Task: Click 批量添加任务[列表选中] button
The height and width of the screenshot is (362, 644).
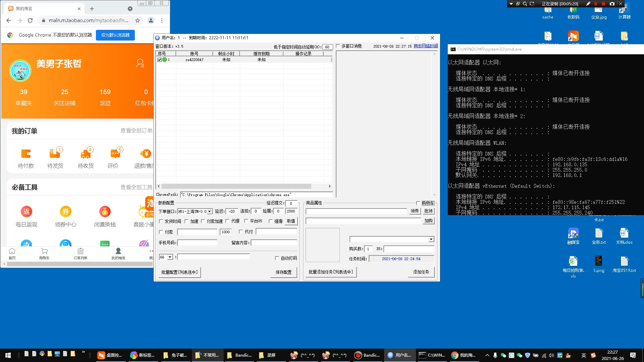Action: (331, 272)
